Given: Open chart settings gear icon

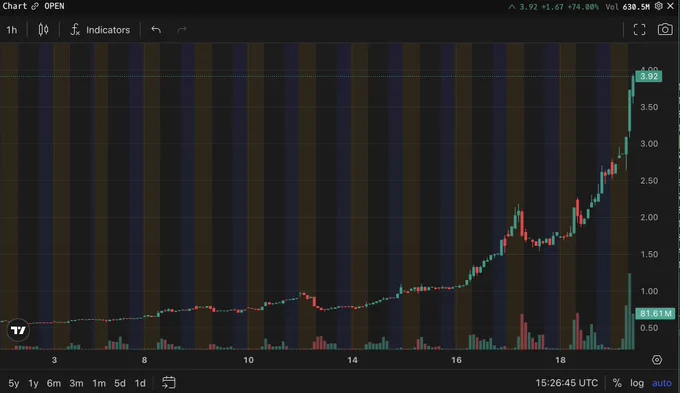Looking at the screenshot, I should (x=659, y=6).
